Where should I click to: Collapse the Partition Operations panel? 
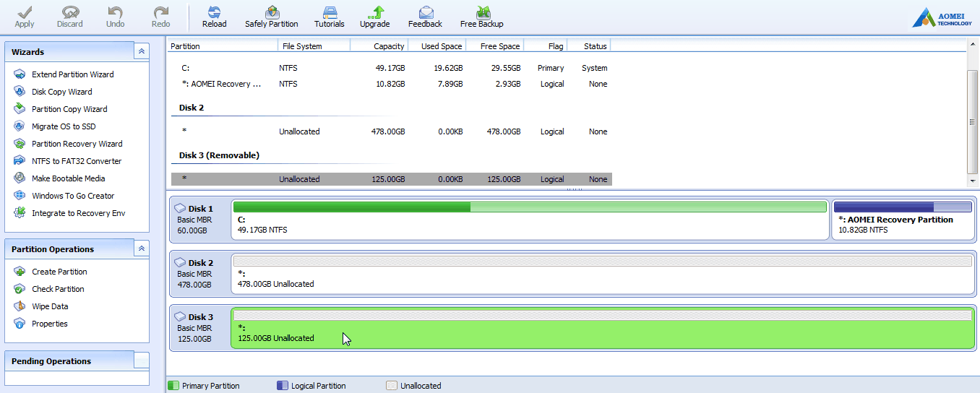point(142,249)
